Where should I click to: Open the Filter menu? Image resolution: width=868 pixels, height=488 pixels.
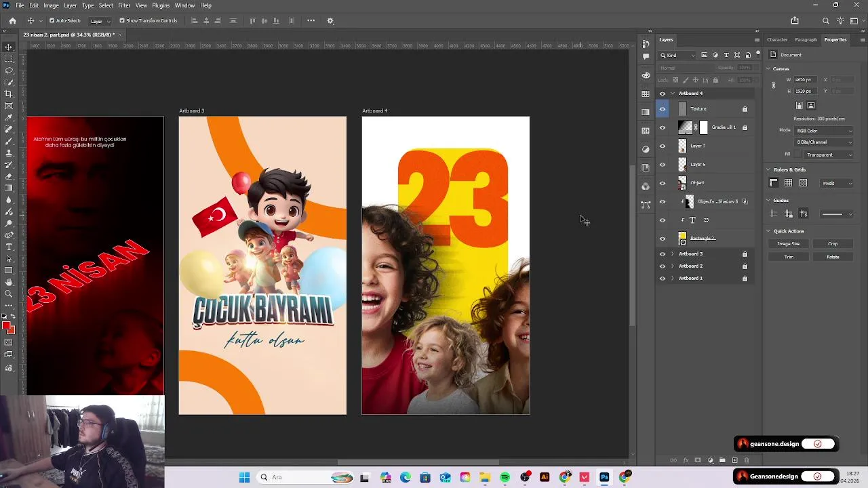124,5
